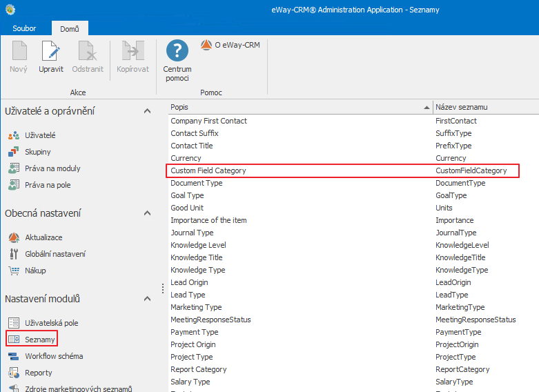Click the Reporty label in the sidebar
The height and width of the screenshot is (392, 539).
[x=39, y=373]
